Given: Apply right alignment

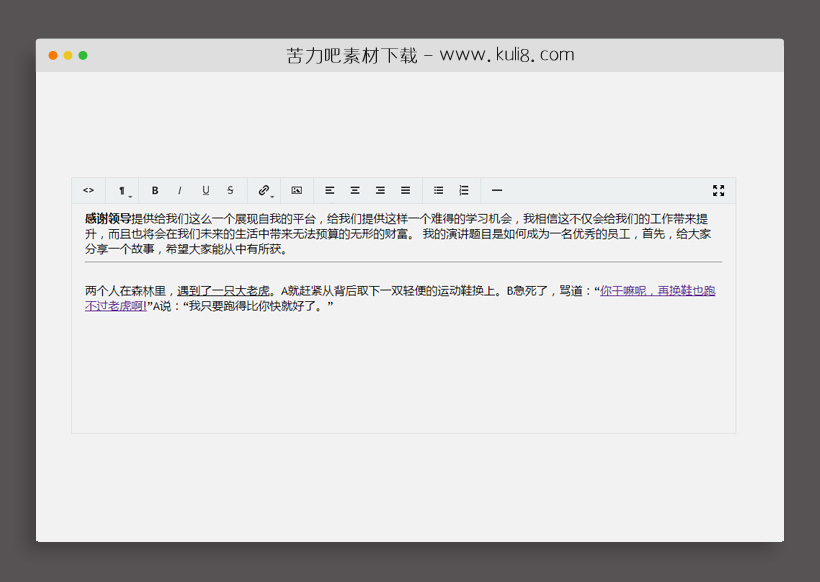Looking at the screenshot, I should click(x=380, y=190).
